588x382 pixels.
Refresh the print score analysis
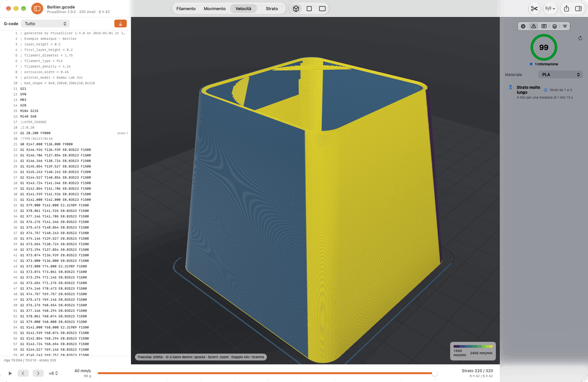pos(580,38)
